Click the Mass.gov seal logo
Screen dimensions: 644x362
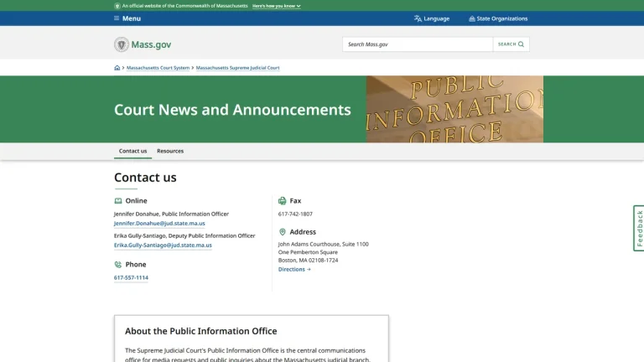point(122,44)
